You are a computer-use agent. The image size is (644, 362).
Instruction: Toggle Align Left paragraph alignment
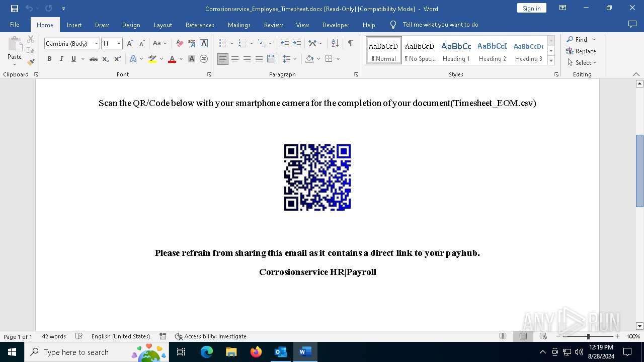click(223, 59)
